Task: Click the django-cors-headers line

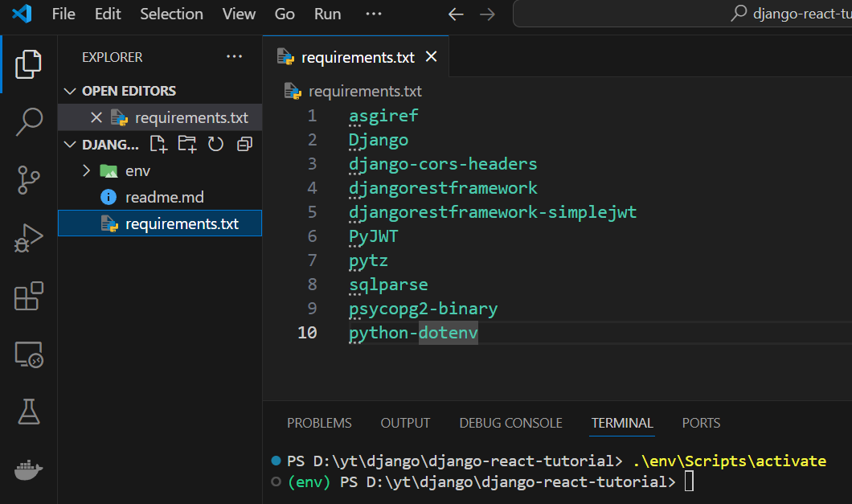Action: point(443,164)
